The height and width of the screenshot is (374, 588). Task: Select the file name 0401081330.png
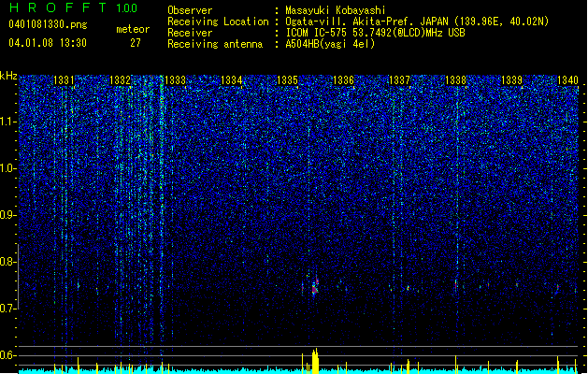[48, 25]
